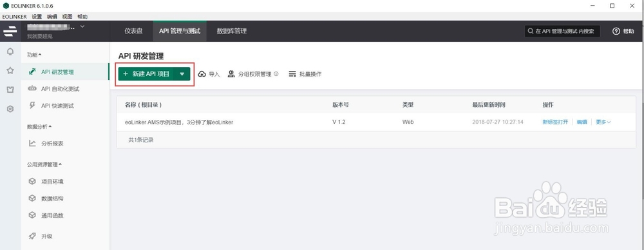Click 版本号 column header

(x=341, y=105)
